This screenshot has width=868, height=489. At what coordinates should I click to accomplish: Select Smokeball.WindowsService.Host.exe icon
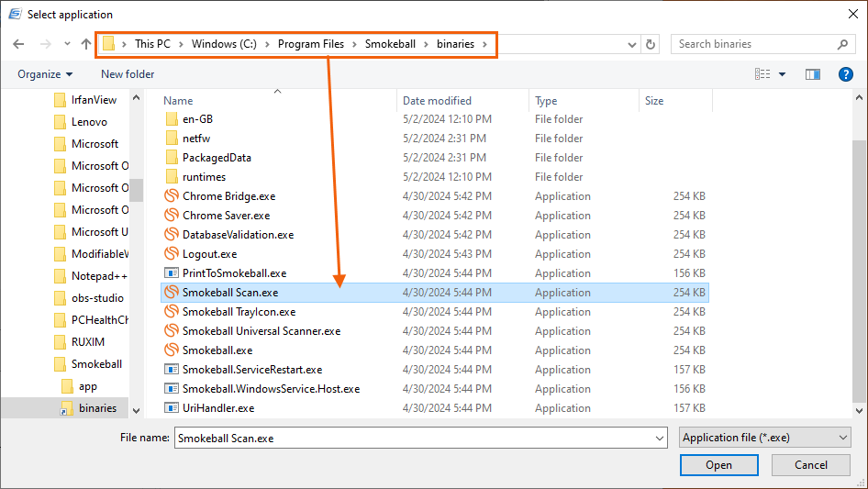click(x=172, y=389)
